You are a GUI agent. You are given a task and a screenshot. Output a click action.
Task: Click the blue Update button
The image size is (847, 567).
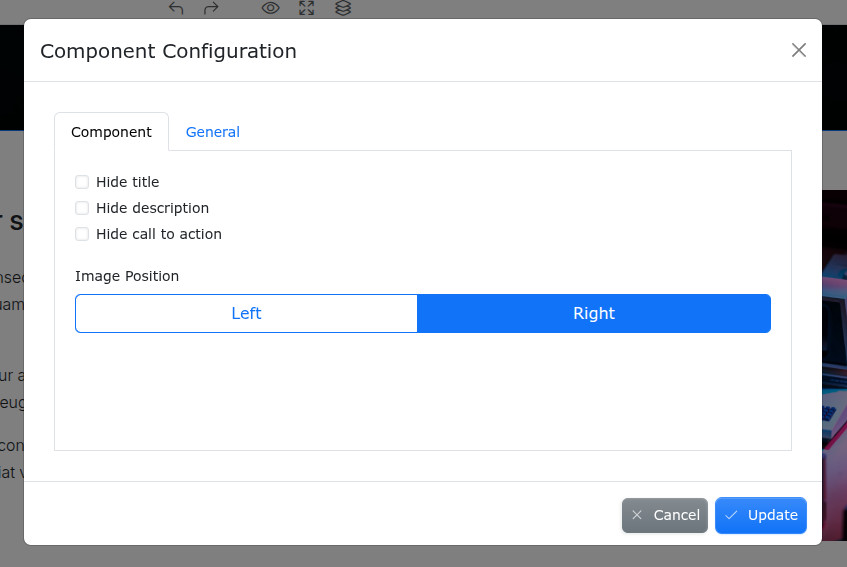click(x=760, y=515)
